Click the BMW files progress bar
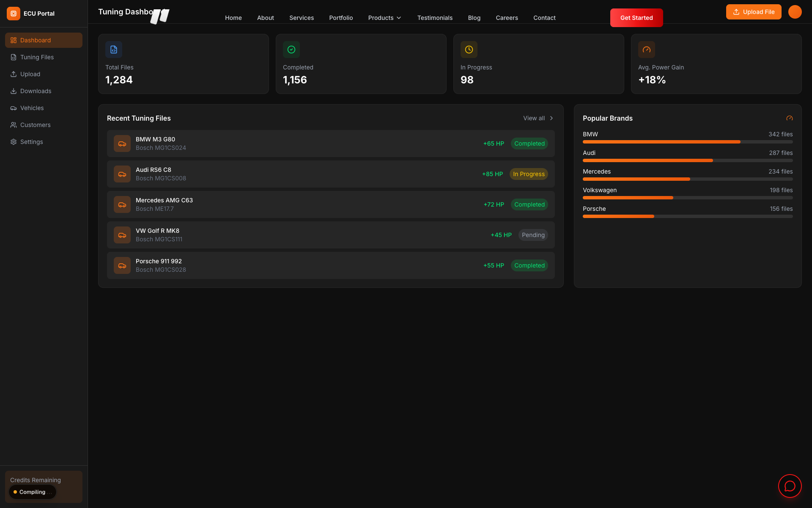The width and height of the screenshot is (812, 508). pyautogui.click(x=687, y=142)
